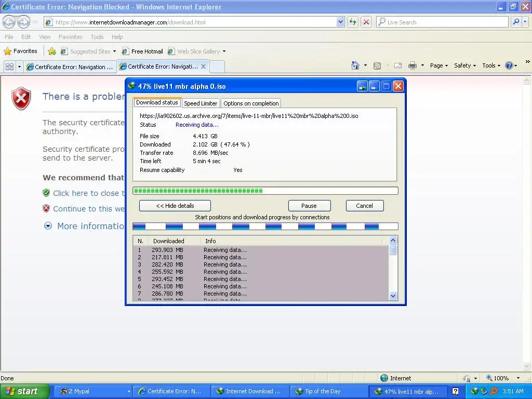Click the IDM minimize-to-tray icon in dialog title

click(x=362, y=86)
